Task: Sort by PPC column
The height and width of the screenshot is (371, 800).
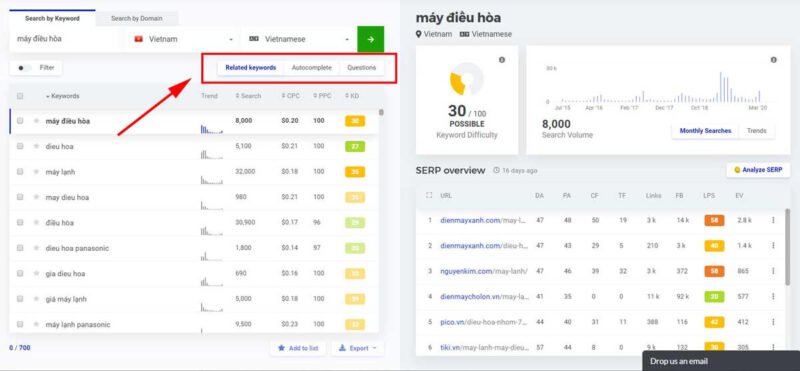Action: tap(321, 96)
